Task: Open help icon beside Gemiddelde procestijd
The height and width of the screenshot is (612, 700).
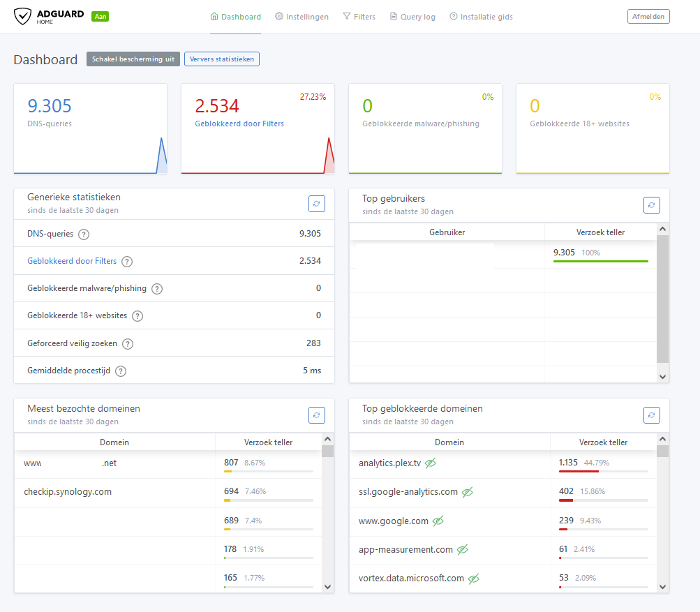Action: coord(121,371)
